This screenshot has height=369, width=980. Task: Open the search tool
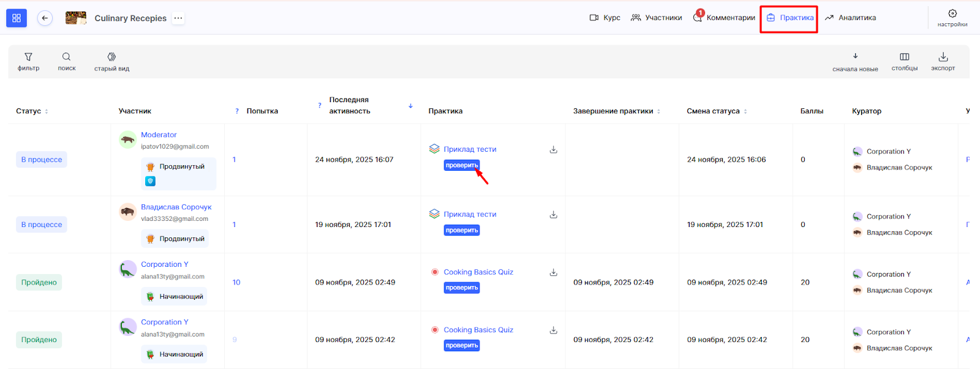tap(67, 61)
